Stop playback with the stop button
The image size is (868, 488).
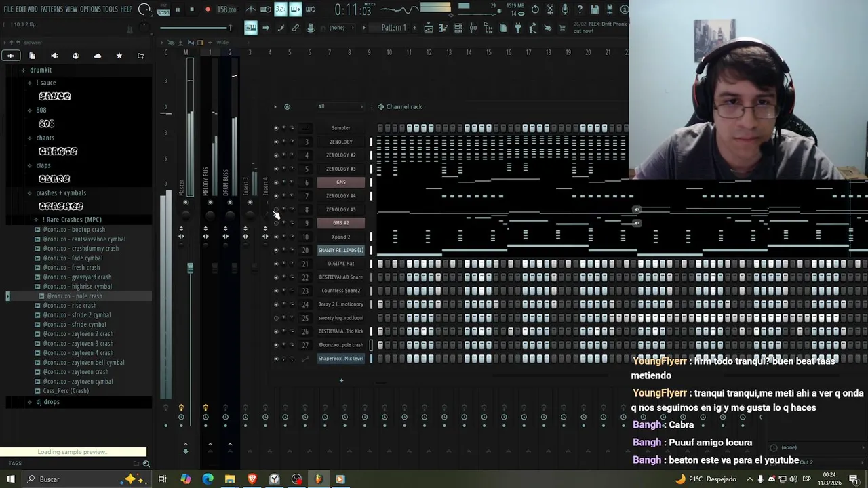192,9
